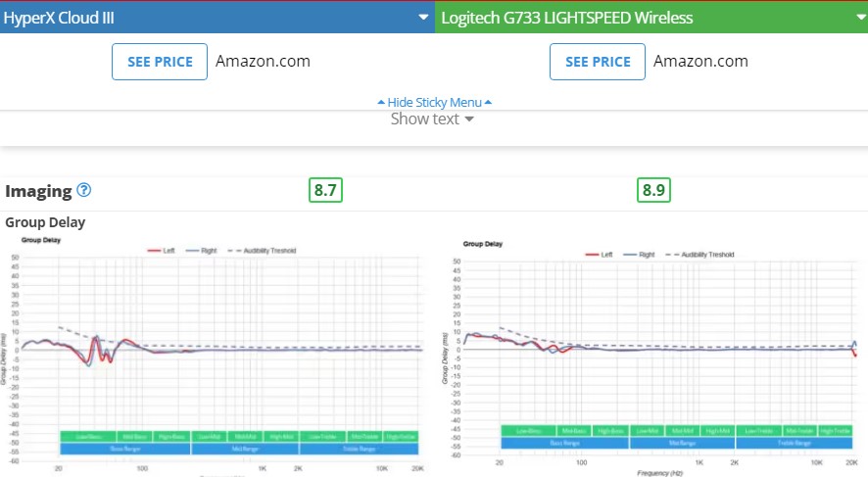Expand the Show text section

click(x=432, y=119)
